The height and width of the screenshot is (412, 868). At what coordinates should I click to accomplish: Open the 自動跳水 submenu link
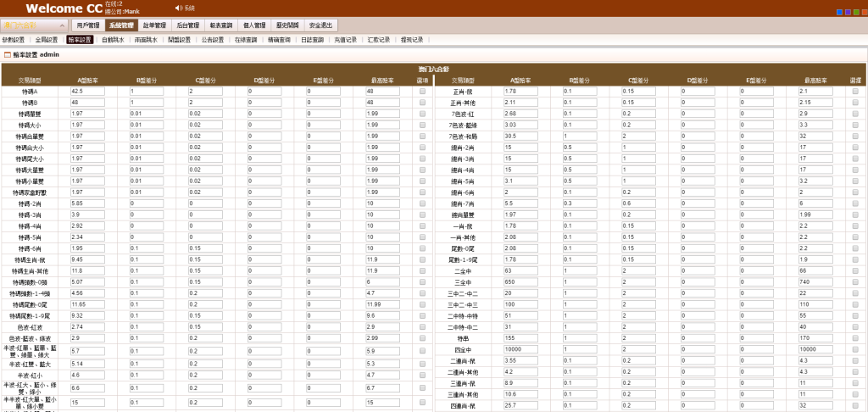[x=113, y=40]
